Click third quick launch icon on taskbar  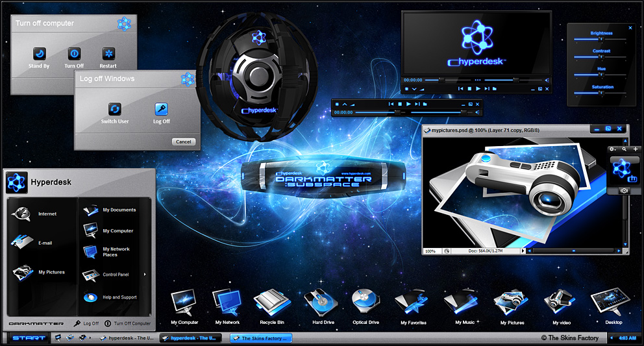coord(82,338)
